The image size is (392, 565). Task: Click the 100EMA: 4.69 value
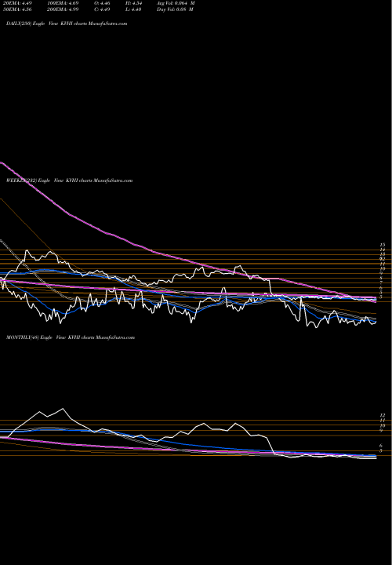pyautogui.click(x=63, y=3)
